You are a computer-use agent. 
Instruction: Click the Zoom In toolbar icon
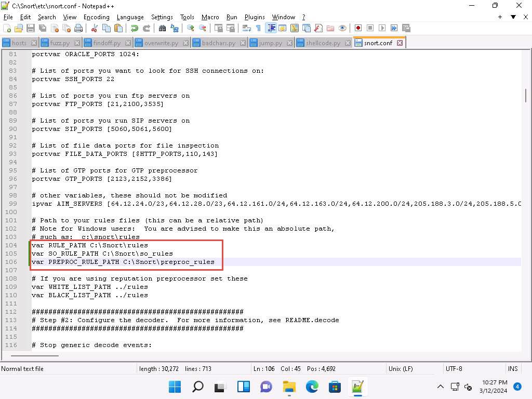[x=191, y=28]
